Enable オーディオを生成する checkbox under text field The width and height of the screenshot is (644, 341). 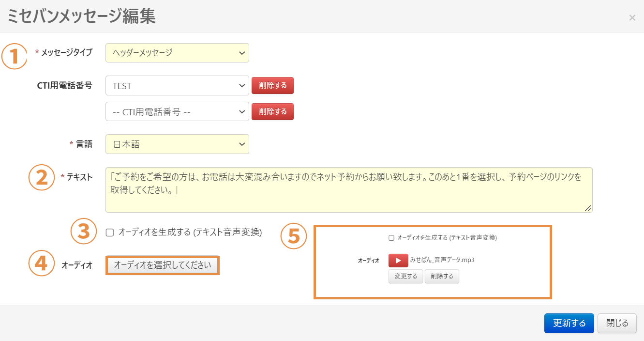[x=110, y=232]
